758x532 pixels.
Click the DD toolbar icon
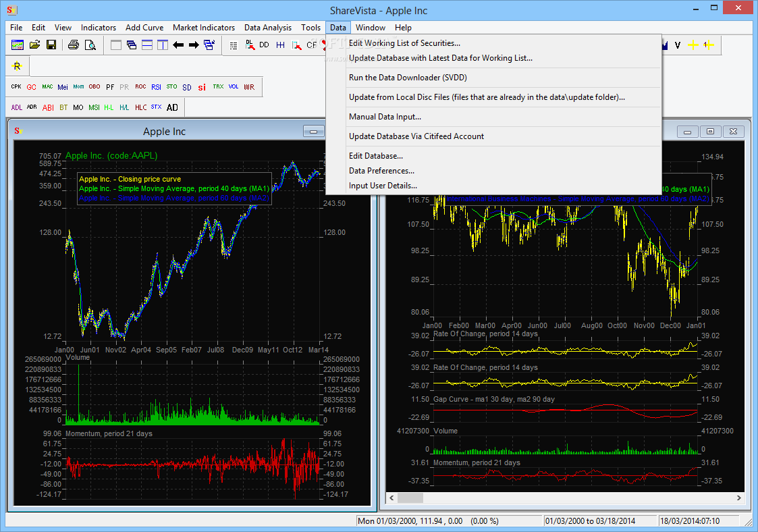click(x=264, y=45)
